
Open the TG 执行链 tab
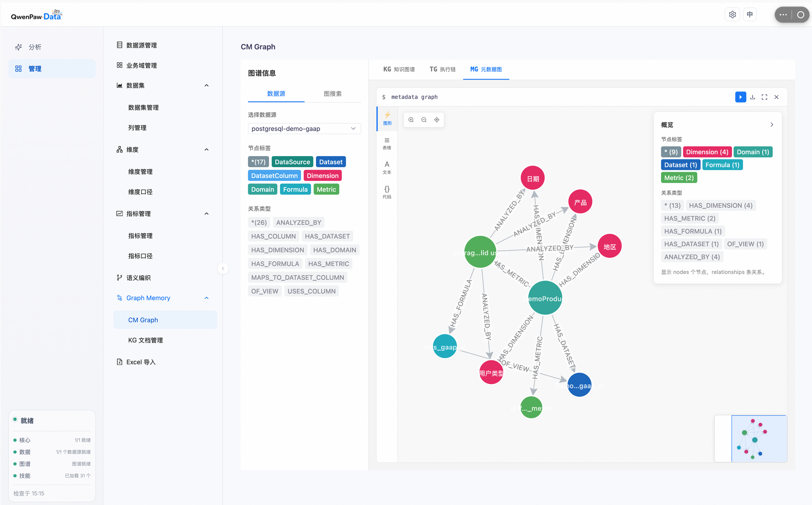pyautogui.click(x=442, y=69)
